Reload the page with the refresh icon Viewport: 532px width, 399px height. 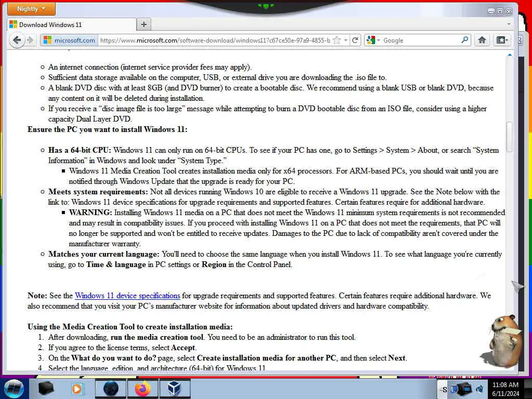point(355,41)
